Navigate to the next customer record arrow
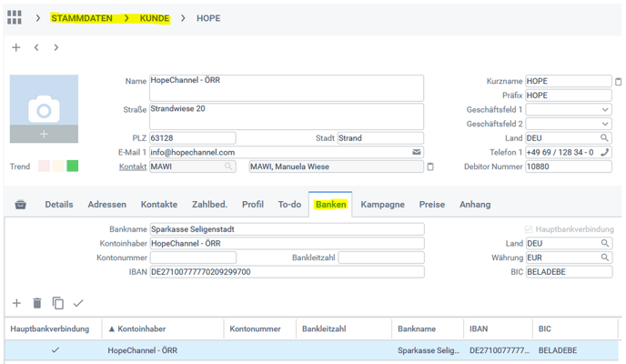The width and height of the screenshot is (626, 364). point(56,47)
